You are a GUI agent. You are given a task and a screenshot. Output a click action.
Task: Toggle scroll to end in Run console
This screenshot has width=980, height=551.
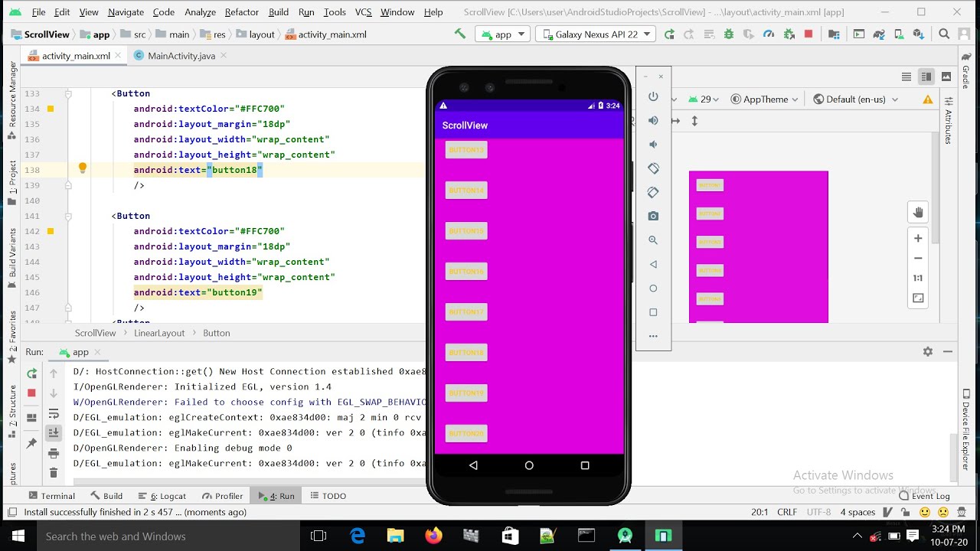54,433
